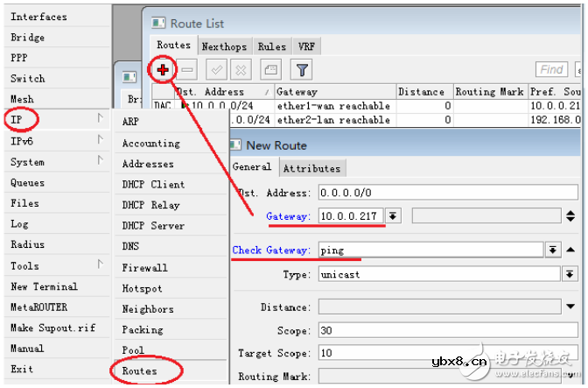The width and height of the screenshot is (588, 388).
Task: Click the Dst. Address input field
Action: [446, 193]
